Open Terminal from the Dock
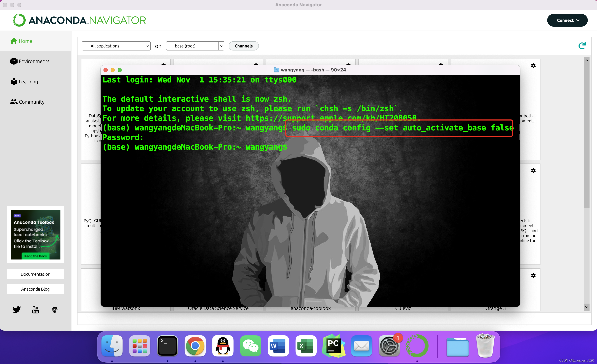 point(167,346)
